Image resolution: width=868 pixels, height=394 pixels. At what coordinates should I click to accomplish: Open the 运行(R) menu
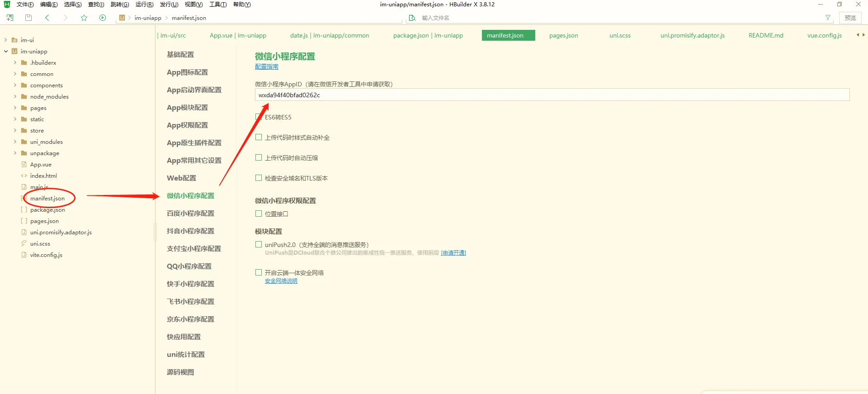click(144, 5)
